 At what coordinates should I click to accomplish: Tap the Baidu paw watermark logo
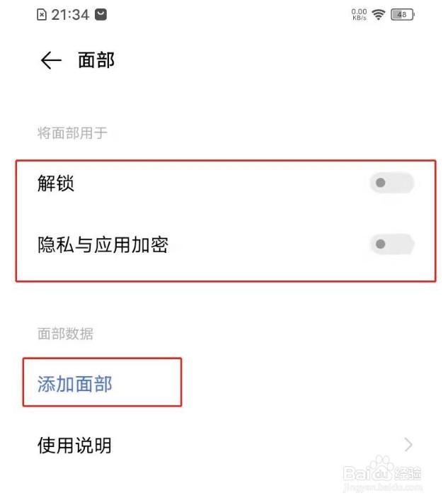pyautogui.click(x=381, y=468)
